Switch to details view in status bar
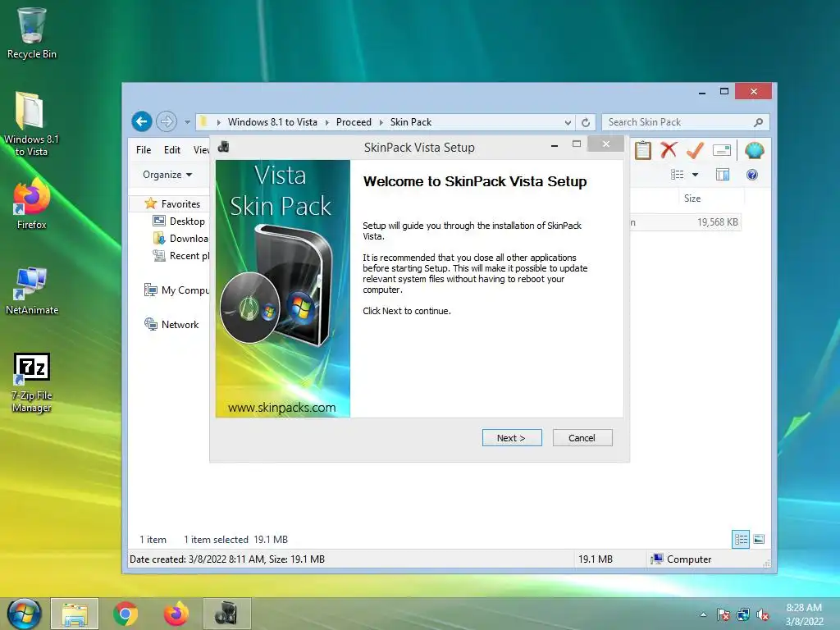The width and height of the screenshot is (840, 630). (x=741, y=539)
